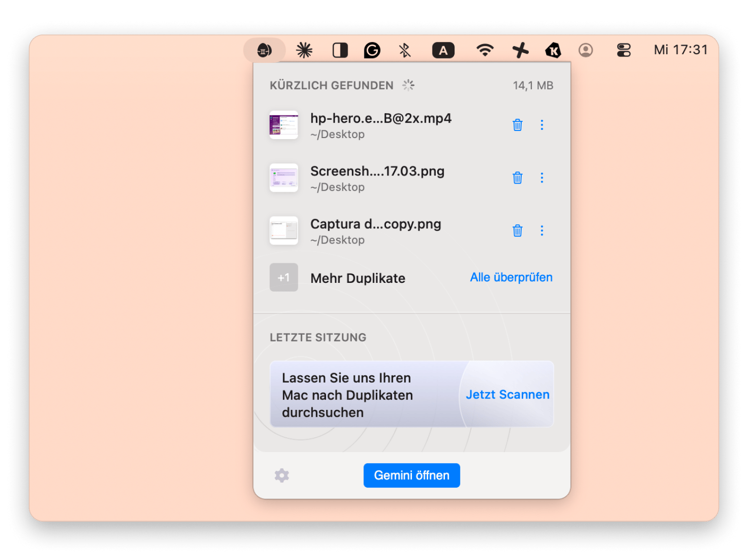Delete the hp-hero mp4 duplicate with trash icon
The width and height of the screenshot is (748, 560).
517,125
